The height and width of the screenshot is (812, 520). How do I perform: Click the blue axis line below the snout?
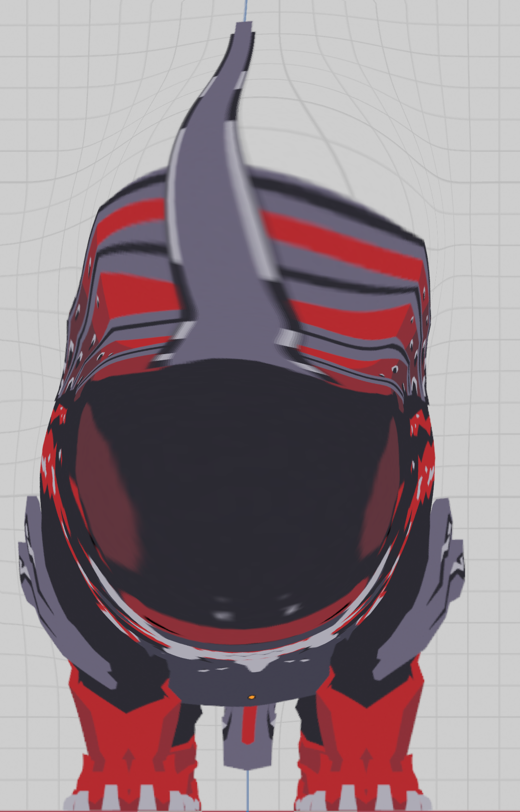click(247, 789)
